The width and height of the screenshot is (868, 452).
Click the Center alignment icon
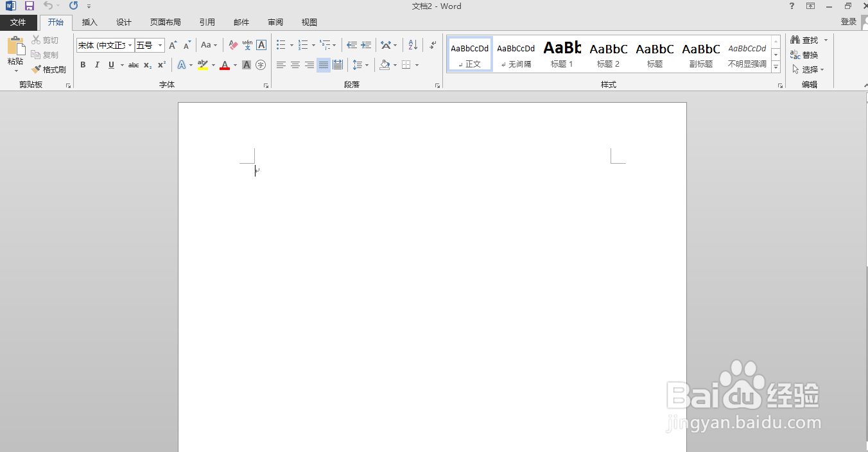295,65
